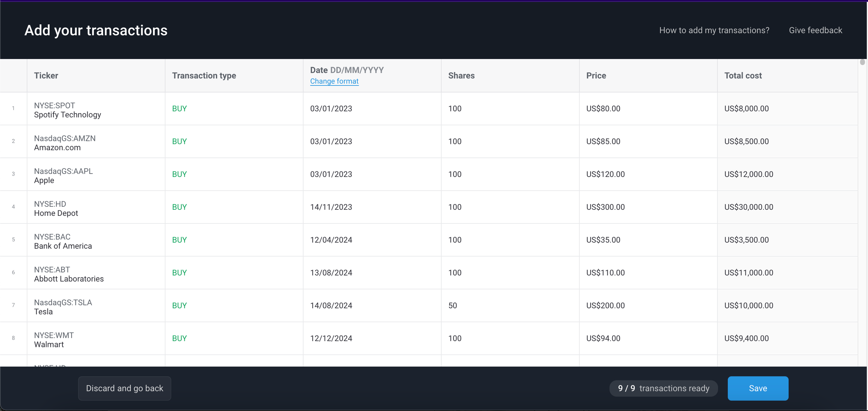
Task: Click total cost US$3,500.00 cell
Action: click(788, 240)
